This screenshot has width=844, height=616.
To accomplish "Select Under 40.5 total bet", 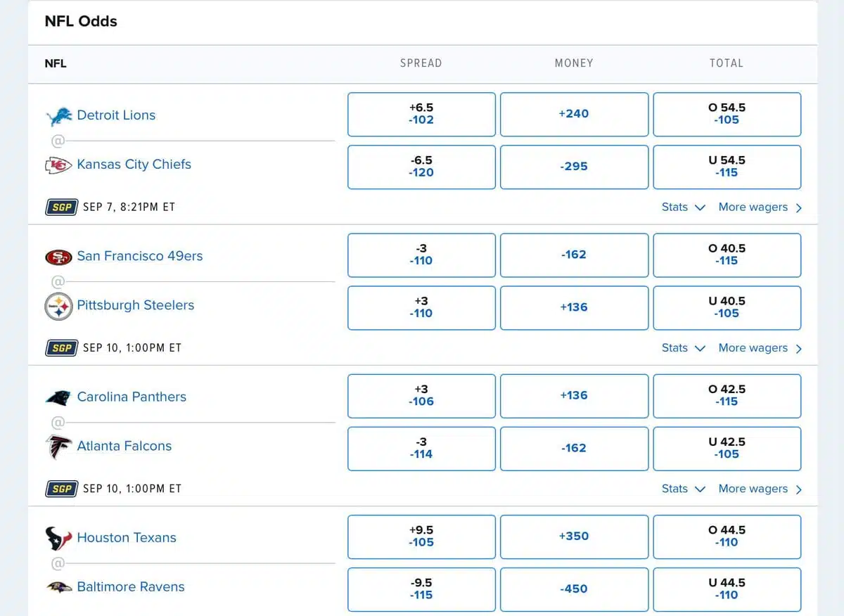I will [727, 307].
